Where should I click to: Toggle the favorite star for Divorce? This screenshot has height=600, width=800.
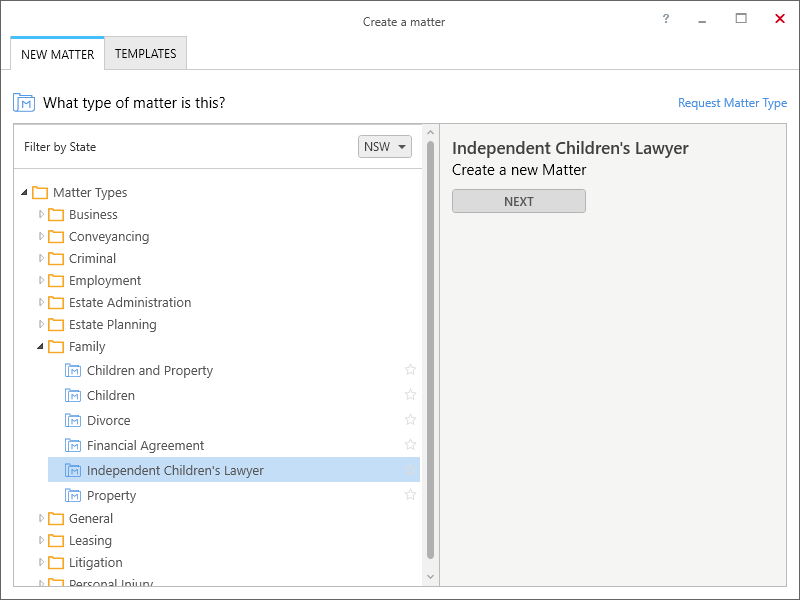tap(410, 419)
